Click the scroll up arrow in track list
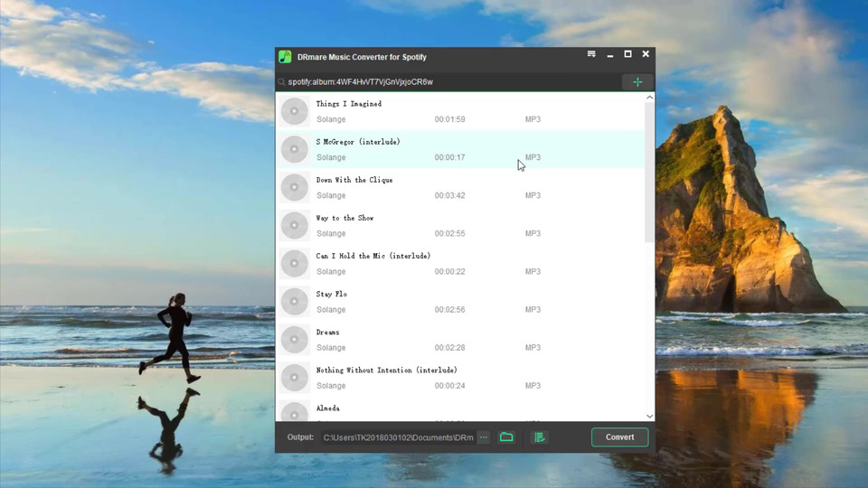Image resolution: width=868 pixels, height=488 pixels. 650,98
